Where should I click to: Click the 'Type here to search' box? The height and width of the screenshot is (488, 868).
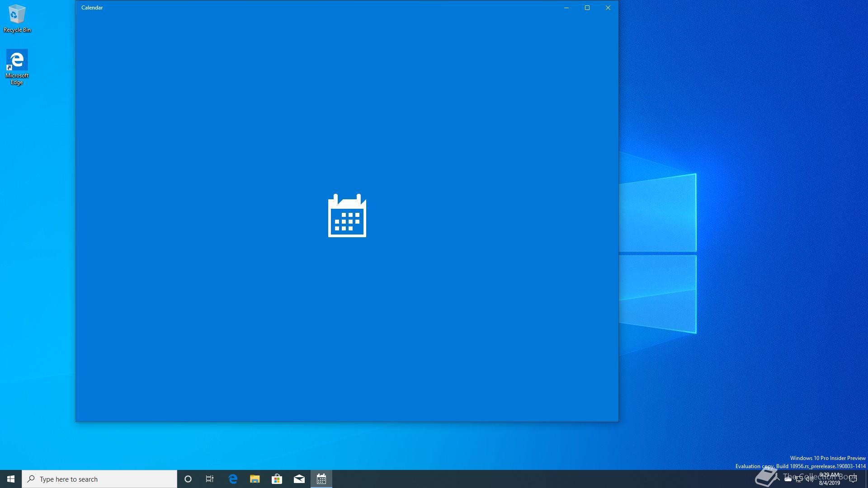pos(99,479)
